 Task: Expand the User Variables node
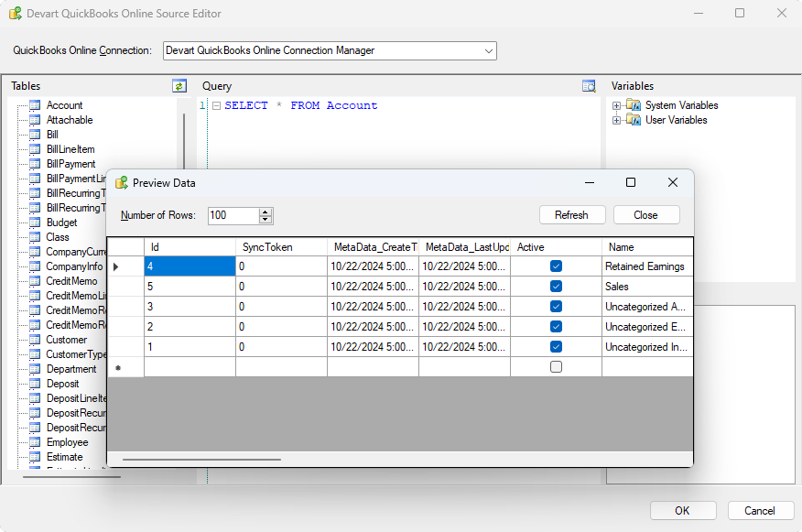617,120
